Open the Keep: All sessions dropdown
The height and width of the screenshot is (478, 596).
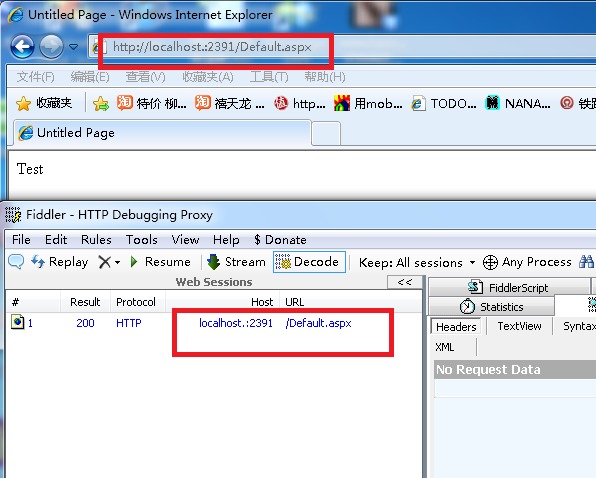(x=417, y=263)
